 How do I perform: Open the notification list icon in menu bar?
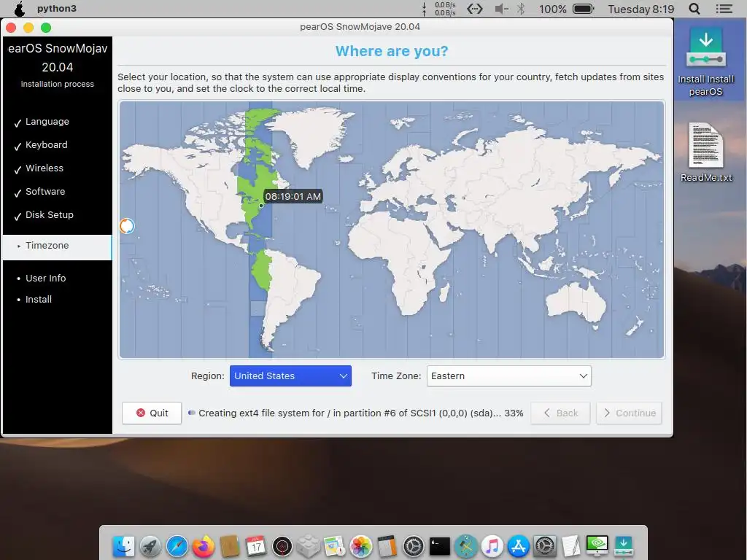coord(724,9)
